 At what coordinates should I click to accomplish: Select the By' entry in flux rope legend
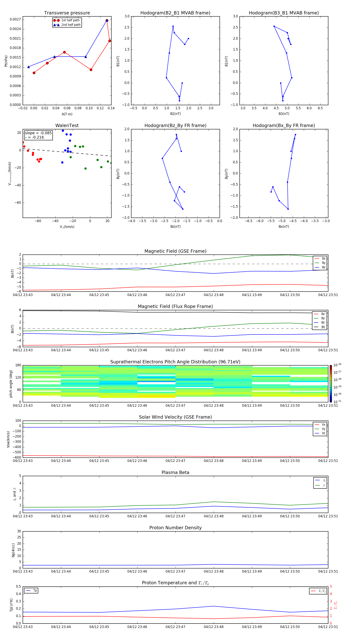[320, 318]
